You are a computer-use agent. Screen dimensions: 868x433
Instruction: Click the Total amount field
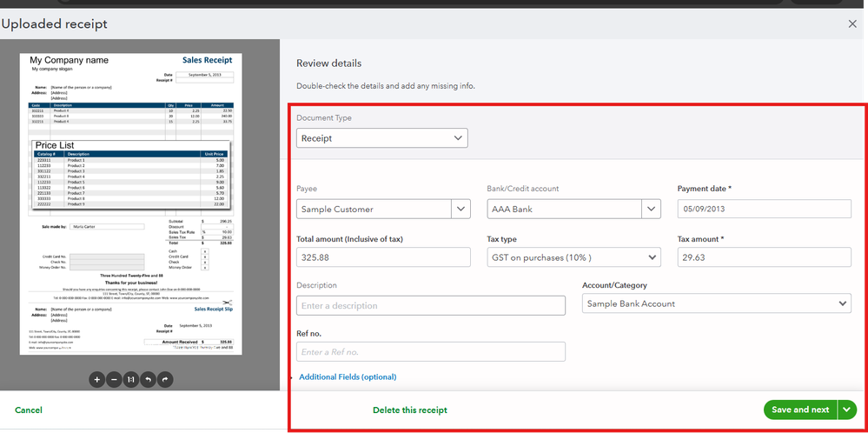click(x=383, y=257)
